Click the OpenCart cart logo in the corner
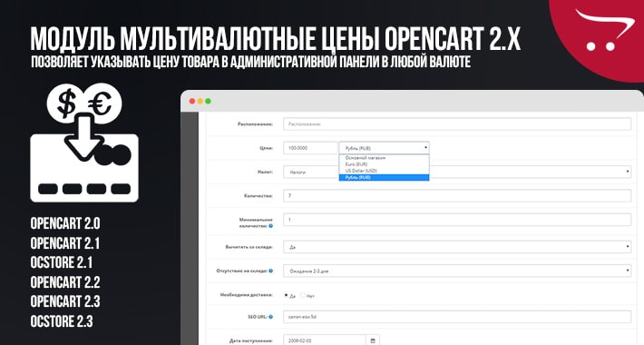Viewport: 644px width, 345px height. (604, 30)
